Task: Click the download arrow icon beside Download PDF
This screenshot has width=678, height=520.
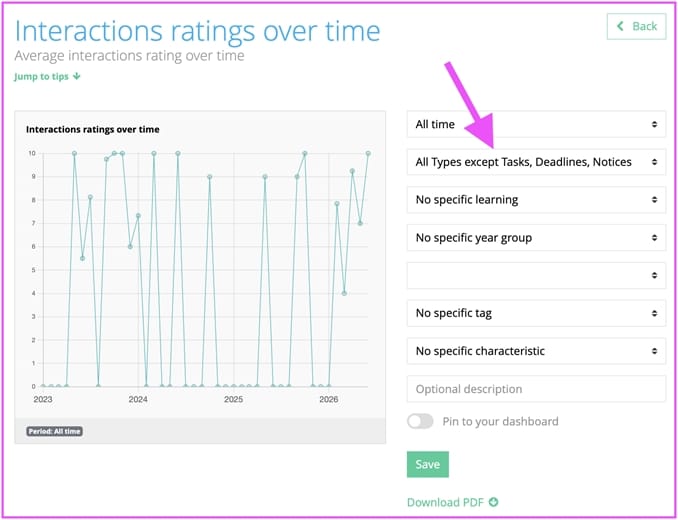Action: click(493, 502)
